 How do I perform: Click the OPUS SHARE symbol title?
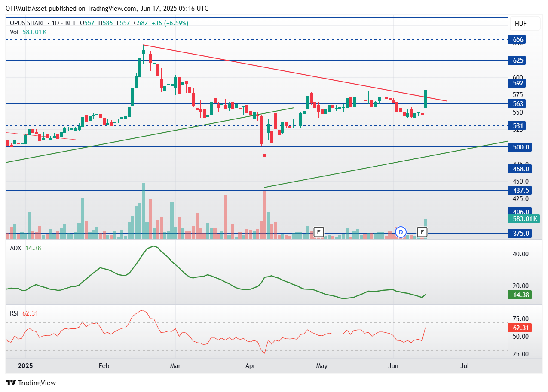pyautogui.click(x=28, y=23)
